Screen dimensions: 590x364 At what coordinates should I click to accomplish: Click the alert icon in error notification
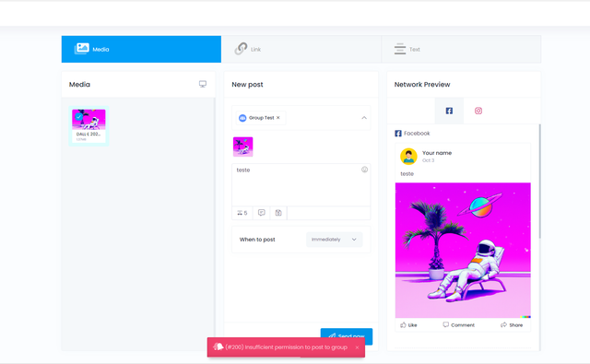tap(218, 346)
